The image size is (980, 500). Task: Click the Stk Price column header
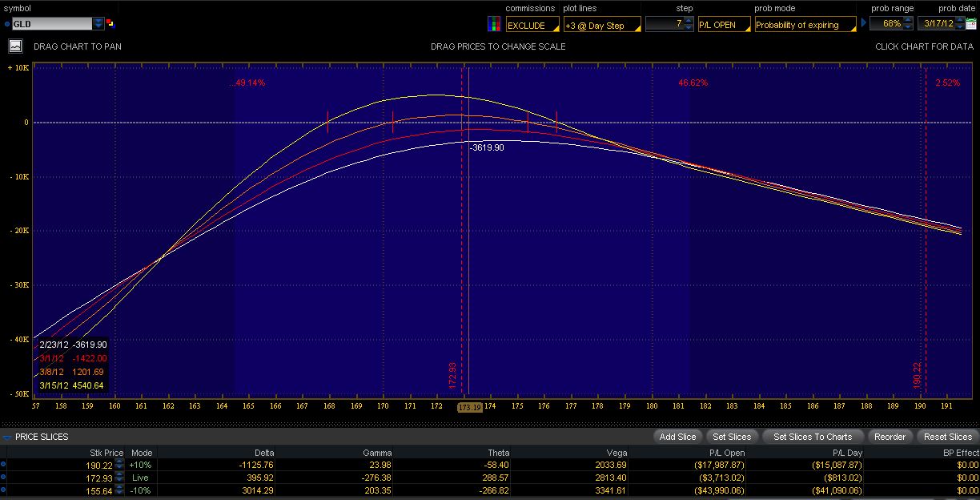coord(106,453)
